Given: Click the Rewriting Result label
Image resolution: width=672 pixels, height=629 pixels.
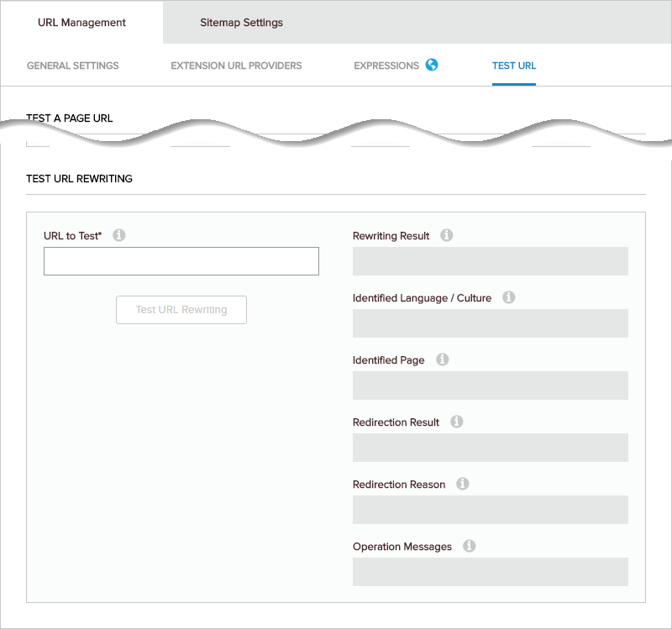Looking at the screenshot, I should (391, 236).
